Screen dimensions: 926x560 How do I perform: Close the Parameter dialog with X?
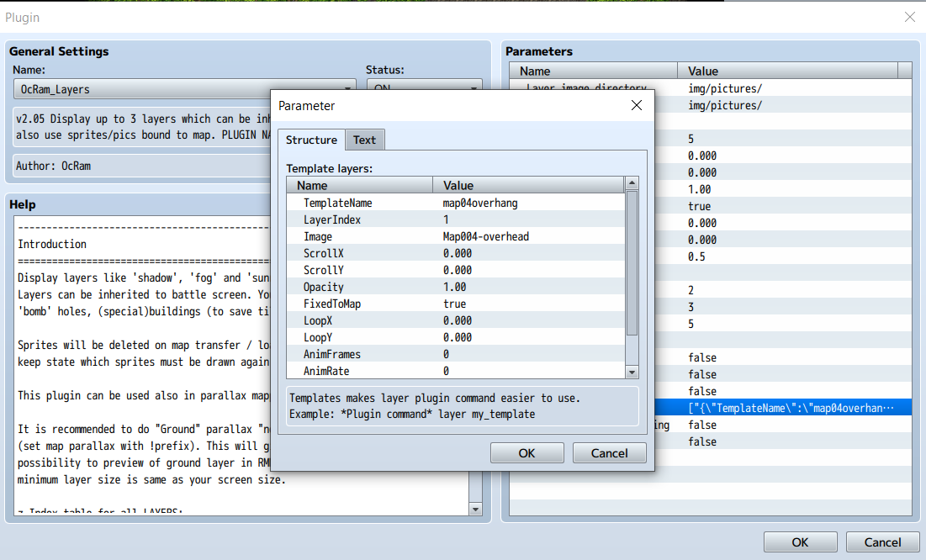(636, 106)
